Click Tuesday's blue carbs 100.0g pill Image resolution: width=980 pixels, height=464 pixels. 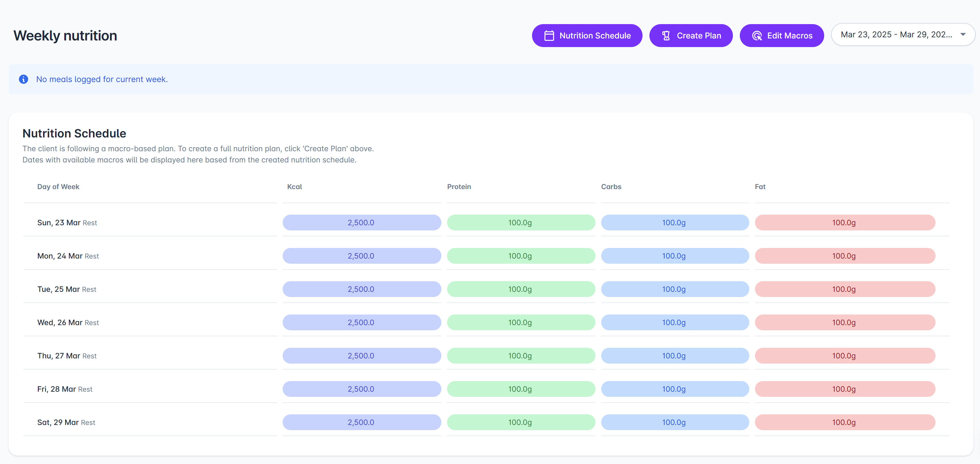tap(674, 289)
